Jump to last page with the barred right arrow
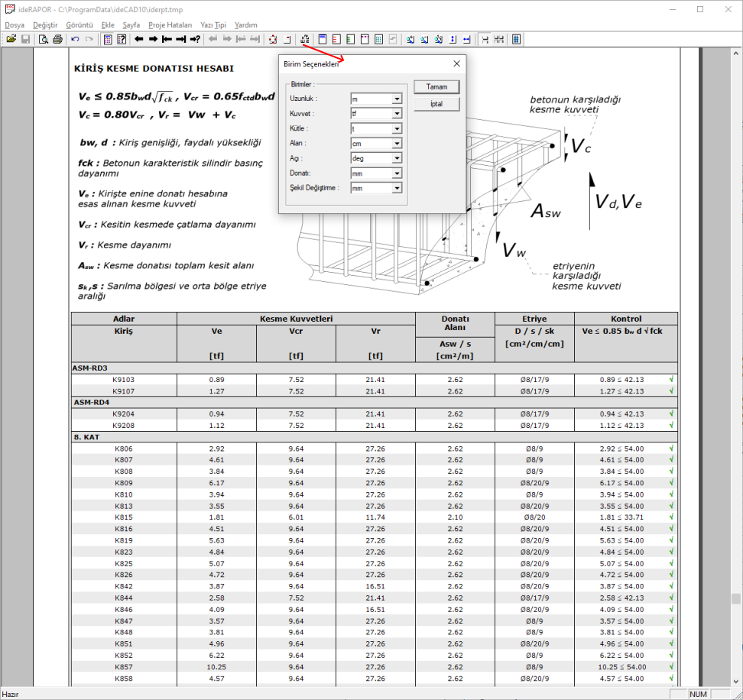 tap(180, 39)
